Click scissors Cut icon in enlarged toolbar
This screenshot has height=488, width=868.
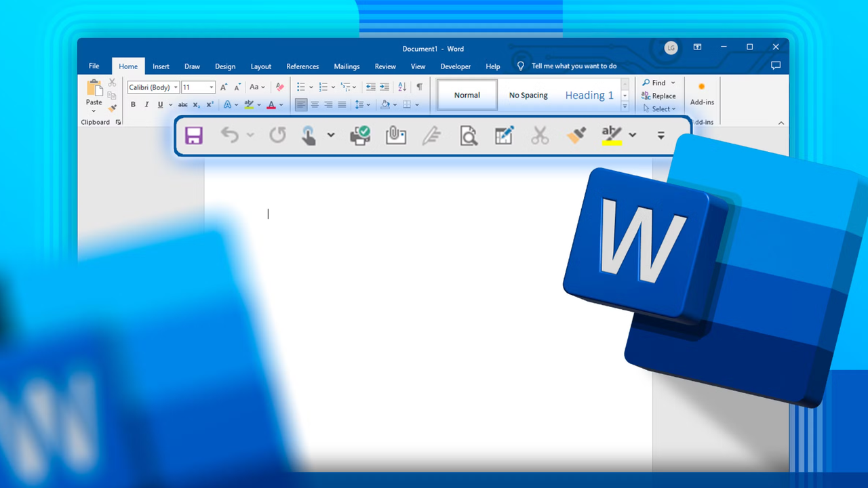[540, 135]
